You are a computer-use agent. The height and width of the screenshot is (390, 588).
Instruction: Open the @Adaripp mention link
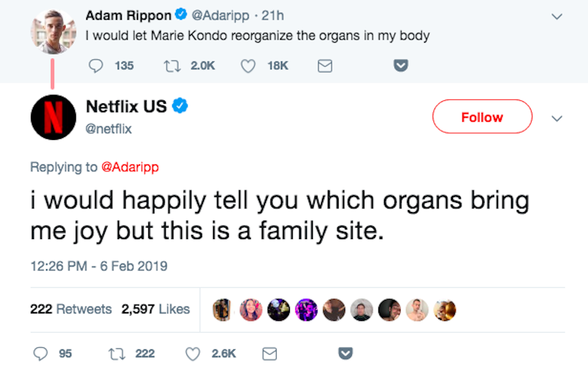pyautogui.click(x=130, y=167)
